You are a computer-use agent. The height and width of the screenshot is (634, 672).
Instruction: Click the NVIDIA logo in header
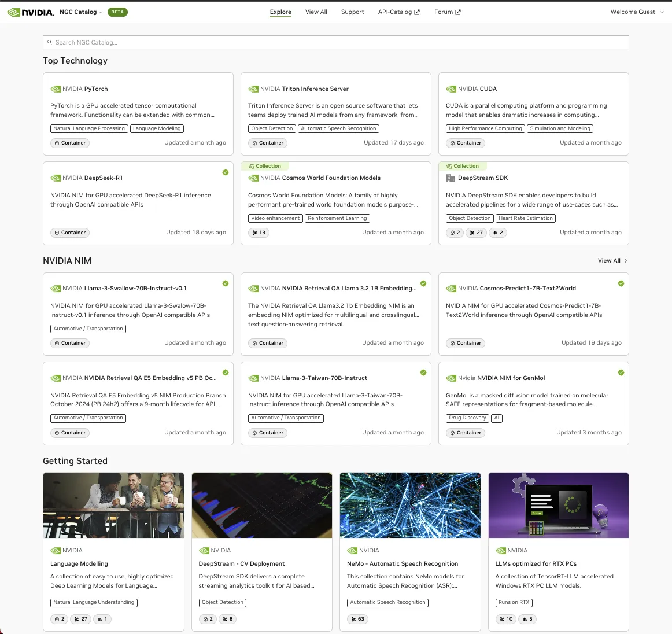coord(31,12)
